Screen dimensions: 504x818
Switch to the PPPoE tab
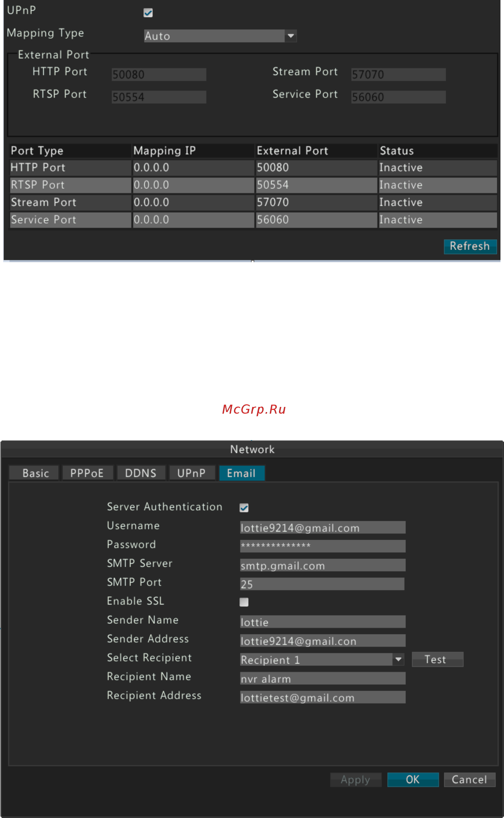pos(88,473)
